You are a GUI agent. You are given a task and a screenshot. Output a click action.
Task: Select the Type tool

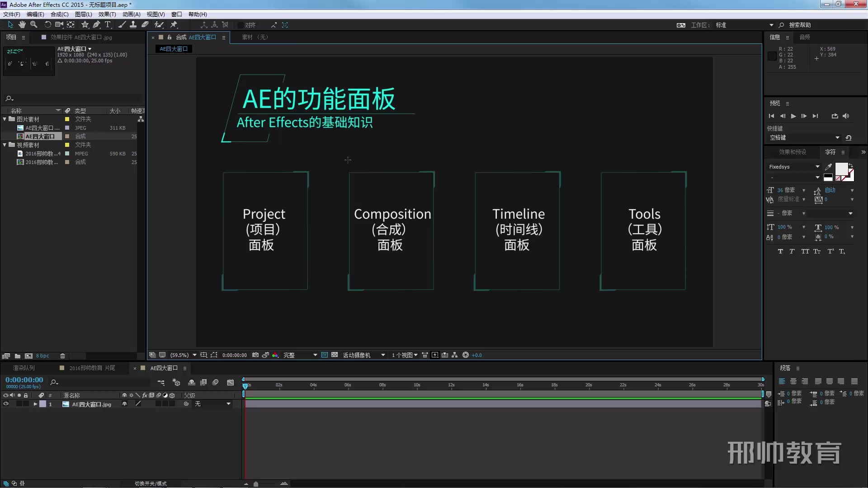(108, 25)
